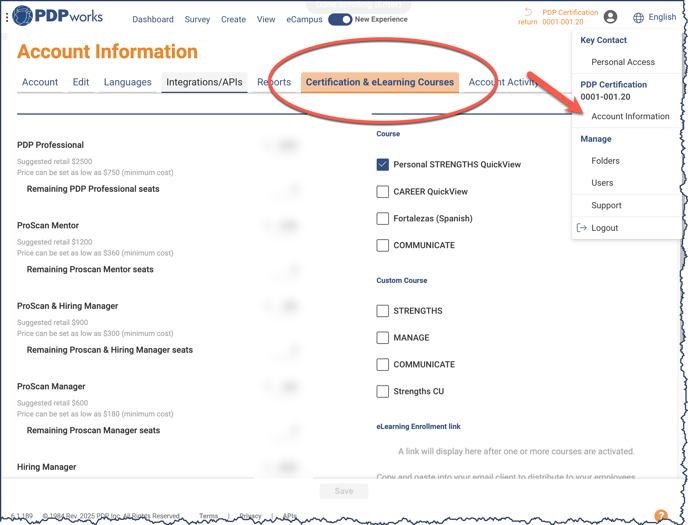
Task: Open the orange help question icon
Action: pyautogui.click(x=661, y=515)
